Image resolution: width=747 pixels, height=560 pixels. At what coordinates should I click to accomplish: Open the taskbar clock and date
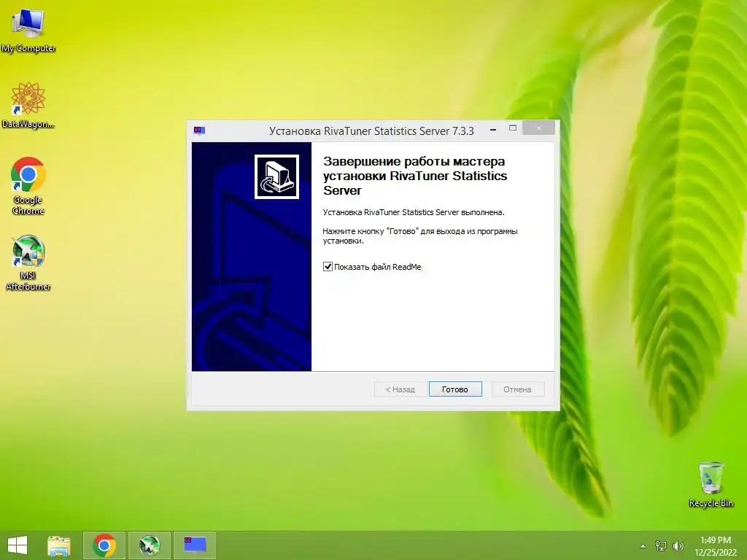(715, 546)
